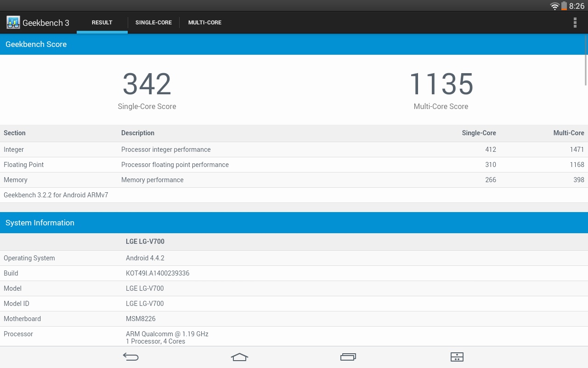This screenshot has width=588, height=368.
Task: Switch to the Single-Core tab
Action: [153, 23]
